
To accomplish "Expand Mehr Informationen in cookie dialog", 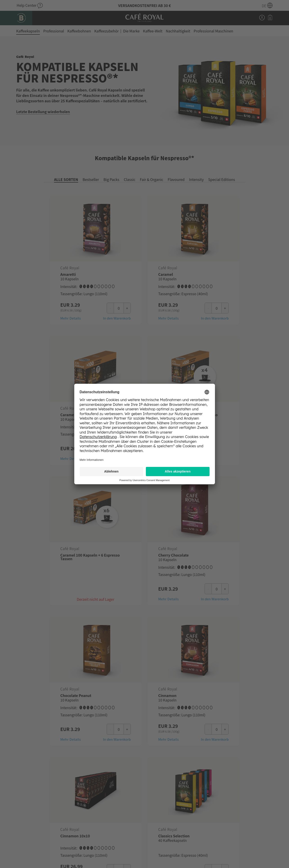I will pos(92,460).
